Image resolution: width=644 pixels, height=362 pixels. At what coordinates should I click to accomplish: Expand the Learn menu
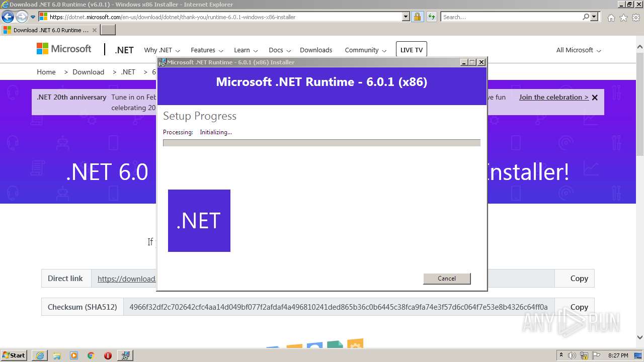(x=246, y=50)
